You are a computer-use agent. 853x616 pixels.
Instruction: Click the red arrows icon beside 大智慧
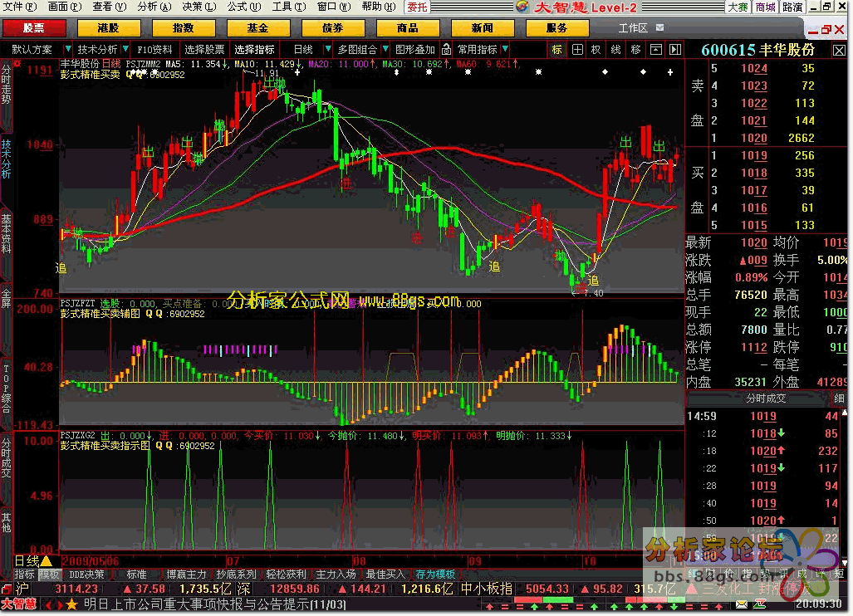pos(53,604)
